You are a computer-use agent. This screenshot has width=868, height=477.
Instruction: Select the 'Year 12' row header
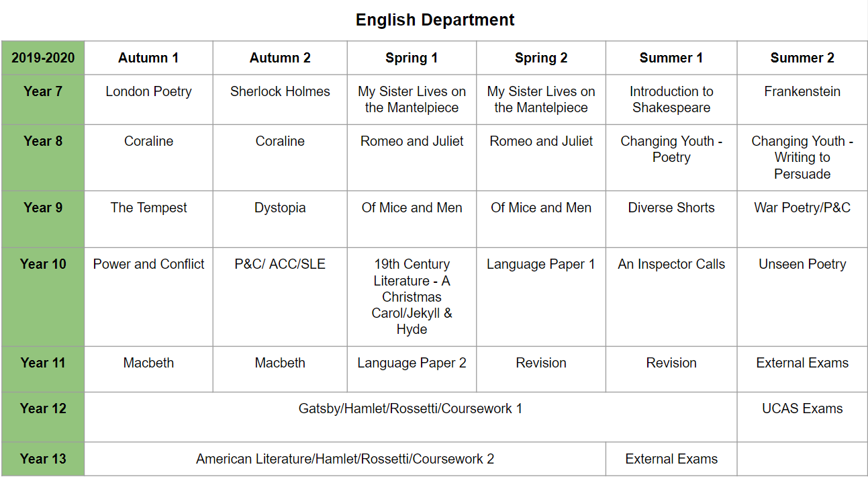point(43,417)
